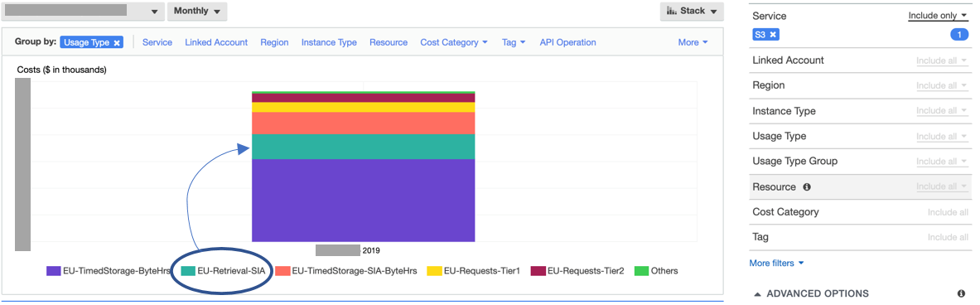Image resolution: width=980 pixels, height=305 pixels.
Task: Group by Region
Action: click(274, 42)
